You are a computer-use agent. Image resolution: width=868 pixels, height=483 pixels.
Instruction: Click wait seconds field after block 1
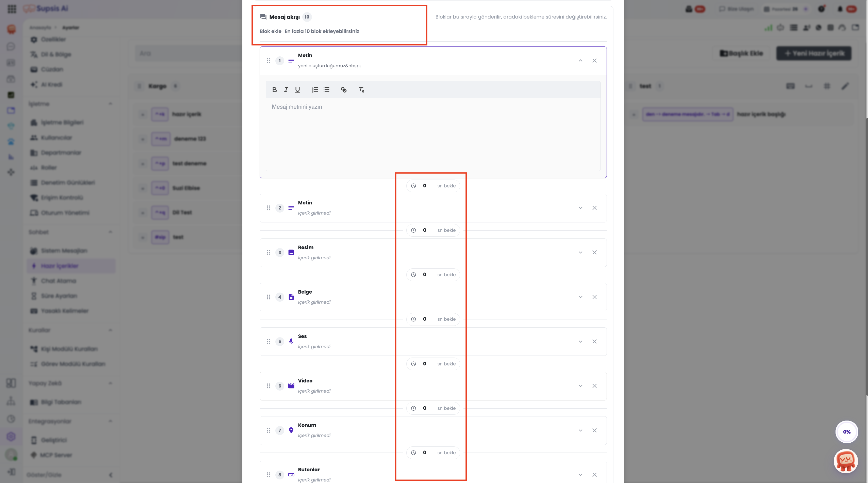tap(425, 186)
